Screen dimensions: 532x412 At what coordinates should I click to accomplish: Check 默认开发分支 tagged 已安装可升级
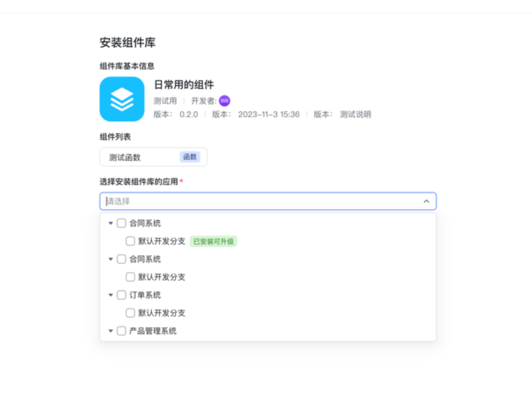coord(130,241)
